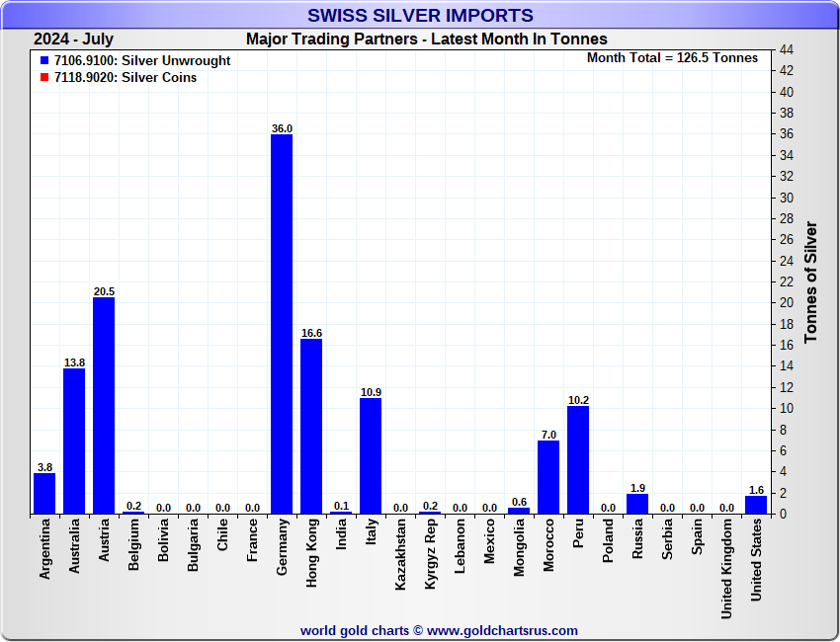Click the 'Major Trading Partners' subtitle text
The image size is (840, 642).
[x=332, y=40]
